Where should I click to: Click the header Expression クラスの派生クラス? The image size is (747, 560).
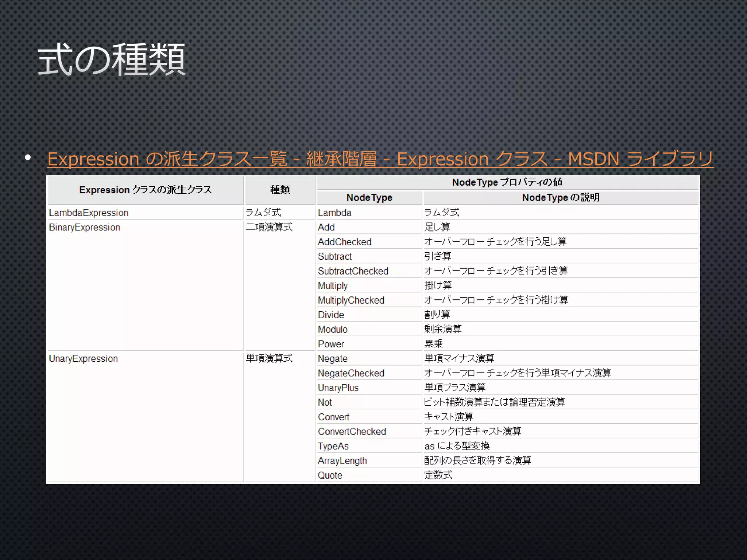[146, 190]
